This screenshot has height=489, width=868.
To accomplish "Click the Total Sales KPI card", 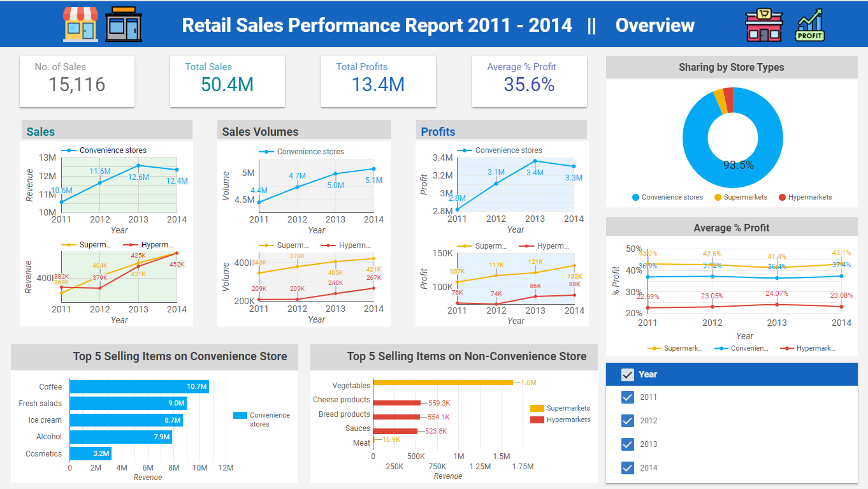I will click(227, 81).
